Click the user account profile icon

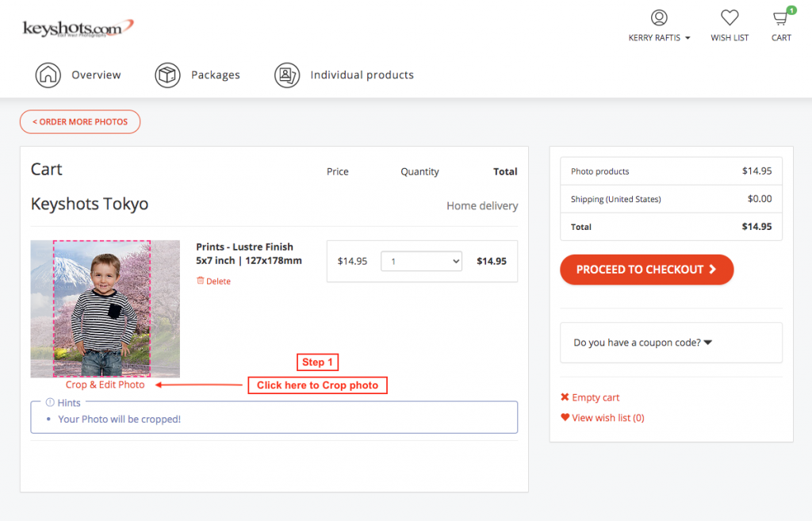tap(658, 17)
